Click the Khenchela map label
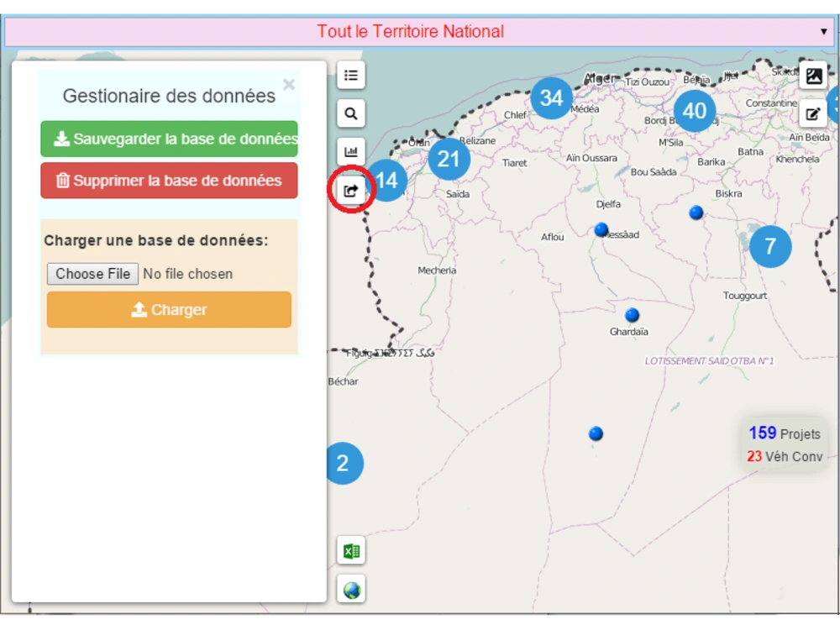The image size is (840, 630). pyautogui.click(x=797, y=159)
